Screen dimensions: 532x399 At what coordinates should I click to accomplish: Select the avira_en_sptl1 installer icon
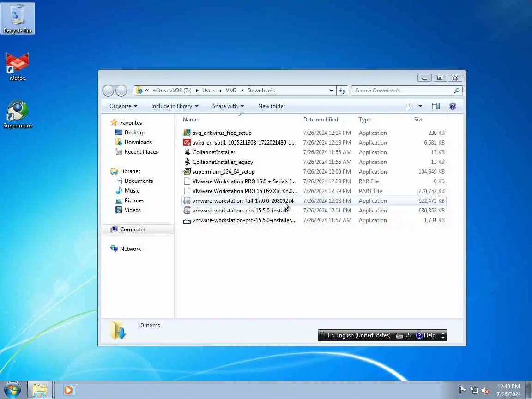coord(187,143)
